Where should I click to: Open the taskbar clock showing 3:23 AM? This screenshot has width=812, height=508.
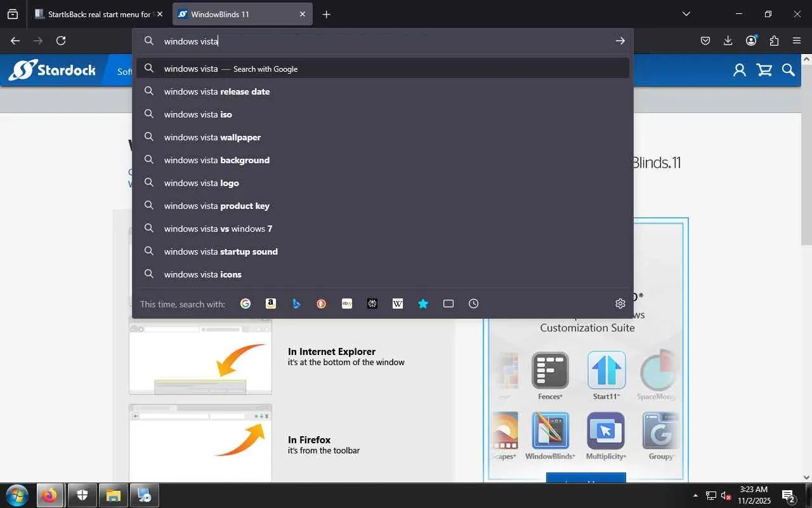coord(754,495)
